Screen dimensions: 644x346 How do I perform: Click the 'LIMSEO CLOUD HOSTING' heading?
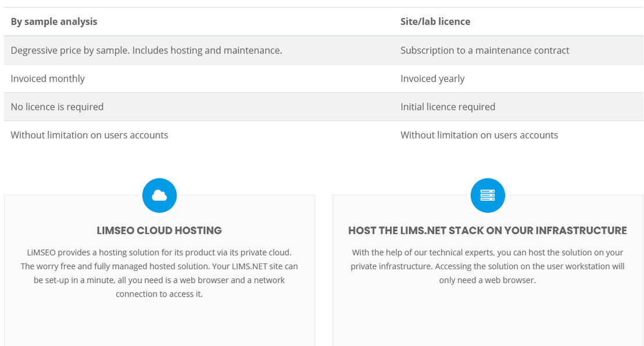point(159,230)
